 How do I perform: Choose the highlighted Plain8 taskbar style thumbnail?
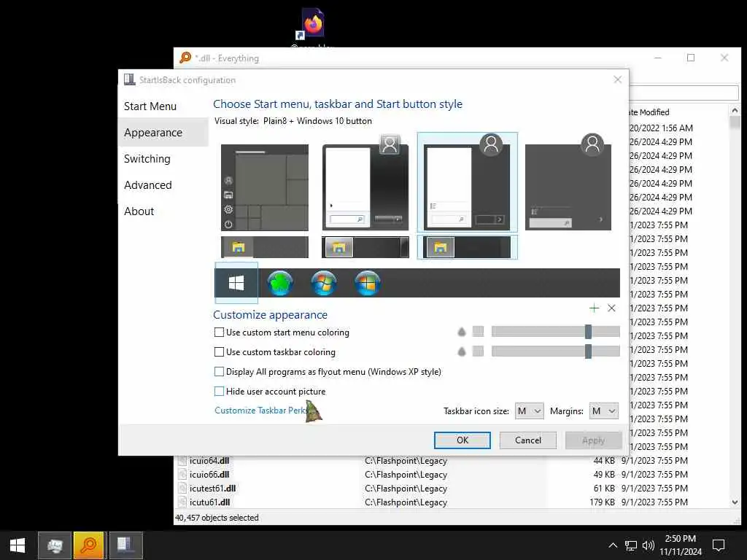(x=468, y=247)
